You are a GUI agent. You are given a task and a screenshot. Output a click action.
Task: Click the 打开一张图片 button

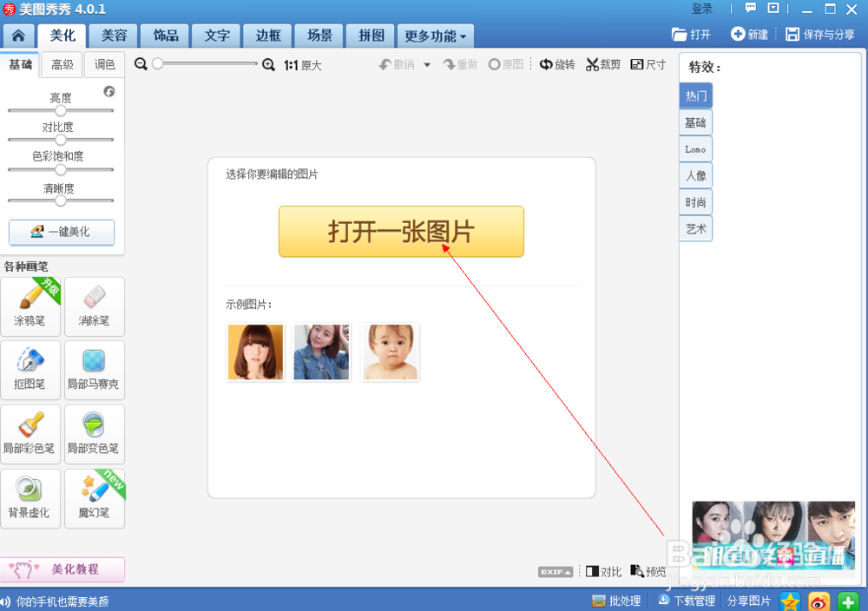[x=400, y=231]
